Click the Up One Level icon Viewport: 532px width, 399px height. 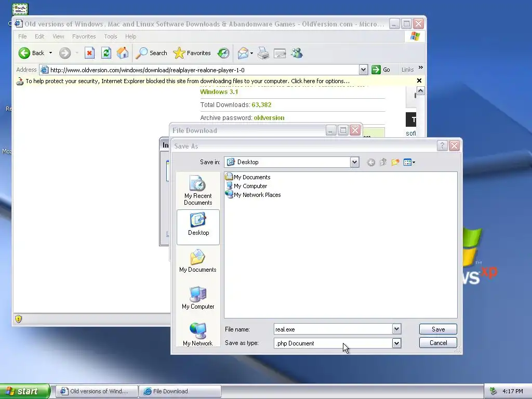[x=383, y=162]
